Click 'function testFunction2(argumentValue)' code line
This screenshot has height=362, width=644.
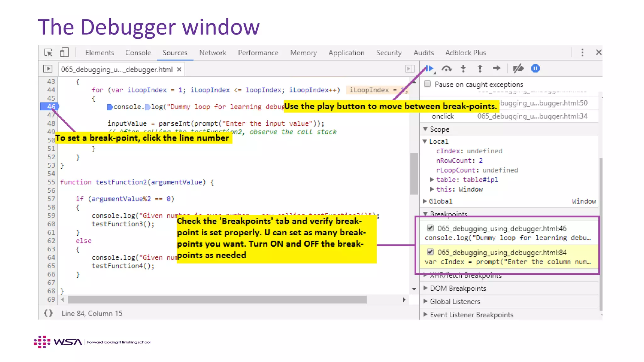[137, 182]
